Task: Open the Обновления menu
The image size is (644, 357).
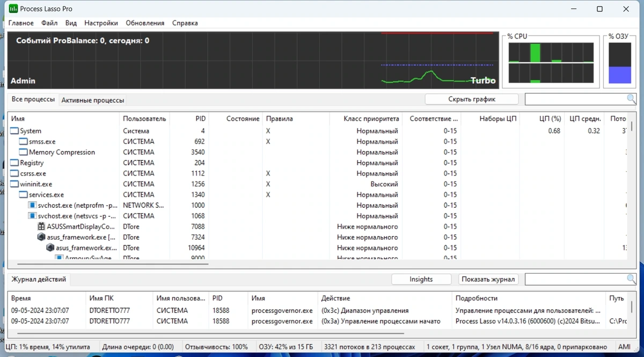Action: point(145,23)
